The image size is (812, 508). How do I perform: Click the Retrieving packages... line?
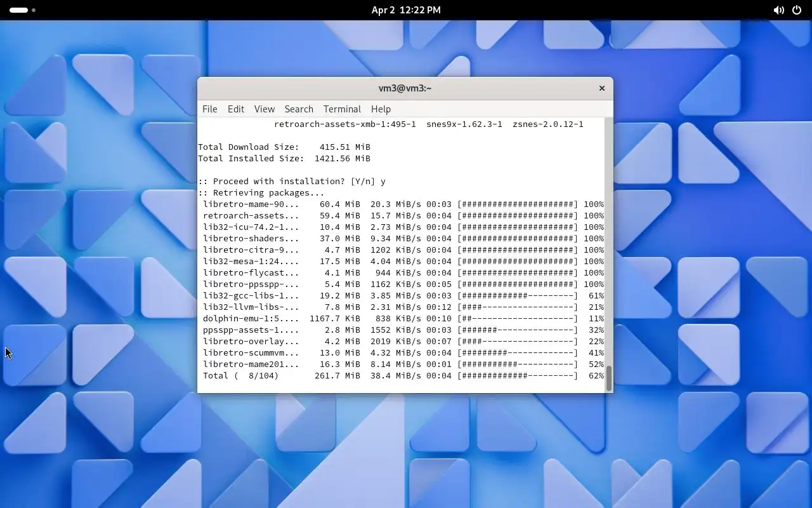[261, 193]
